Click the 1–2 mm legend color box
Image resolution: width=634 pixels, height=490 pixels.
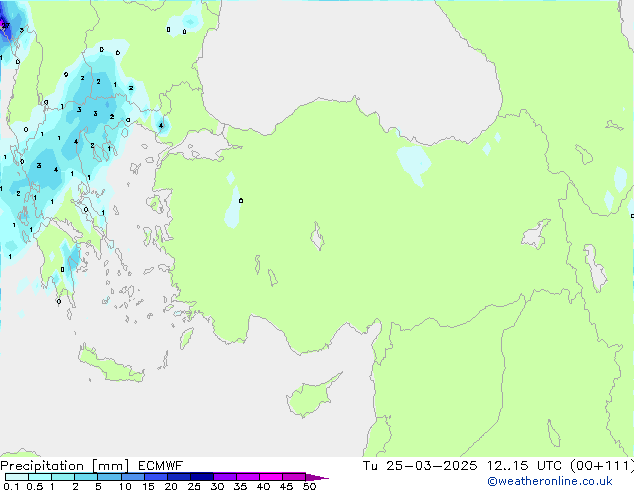coord(63,477)
